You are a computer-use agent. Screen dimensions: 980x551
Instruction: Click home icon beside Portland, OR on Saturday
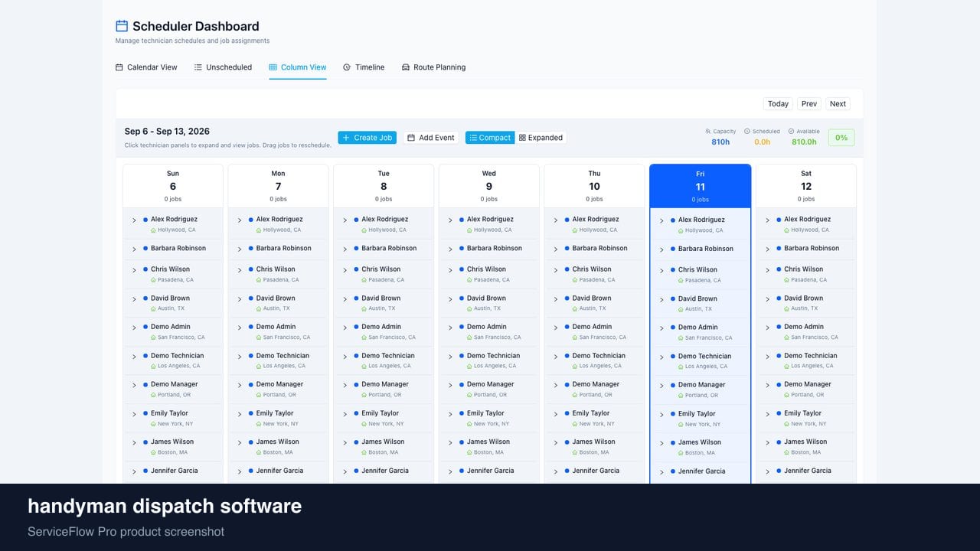pyautogui.click(x=787, y=395)
